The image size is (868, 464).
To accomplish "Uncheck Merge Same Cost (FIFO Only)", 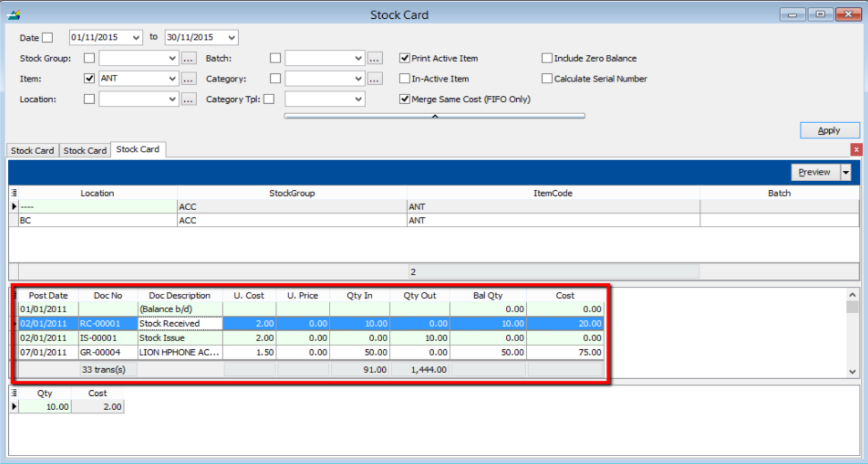I will pyautogui.click(x=405, y=99).
